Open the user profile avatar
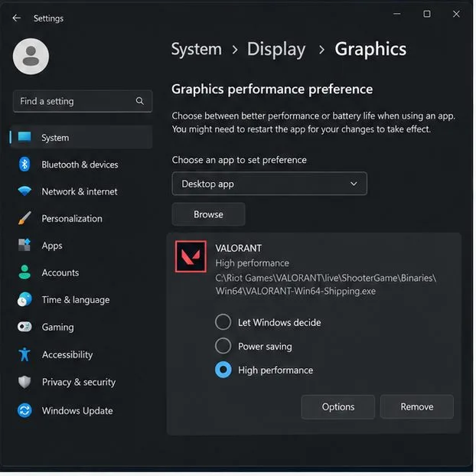476x476 pixels. click(31, 57)
